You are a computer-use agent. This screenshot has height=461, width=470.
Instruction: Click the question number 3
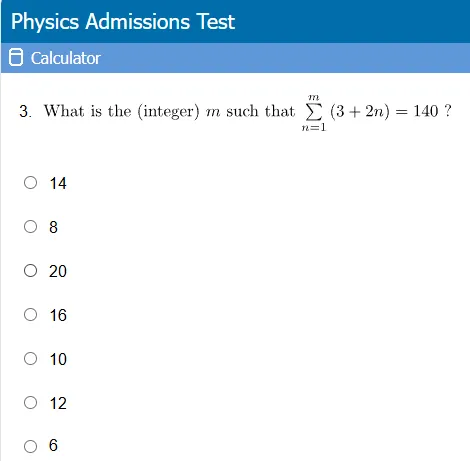[25, 111]
